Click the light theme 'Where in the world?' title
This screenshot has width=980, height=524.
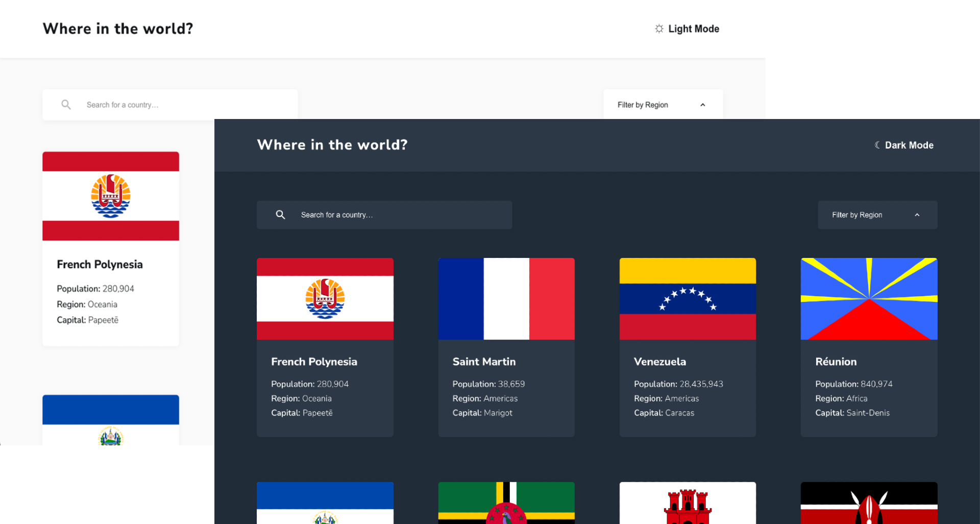click(x=118, y=29)
